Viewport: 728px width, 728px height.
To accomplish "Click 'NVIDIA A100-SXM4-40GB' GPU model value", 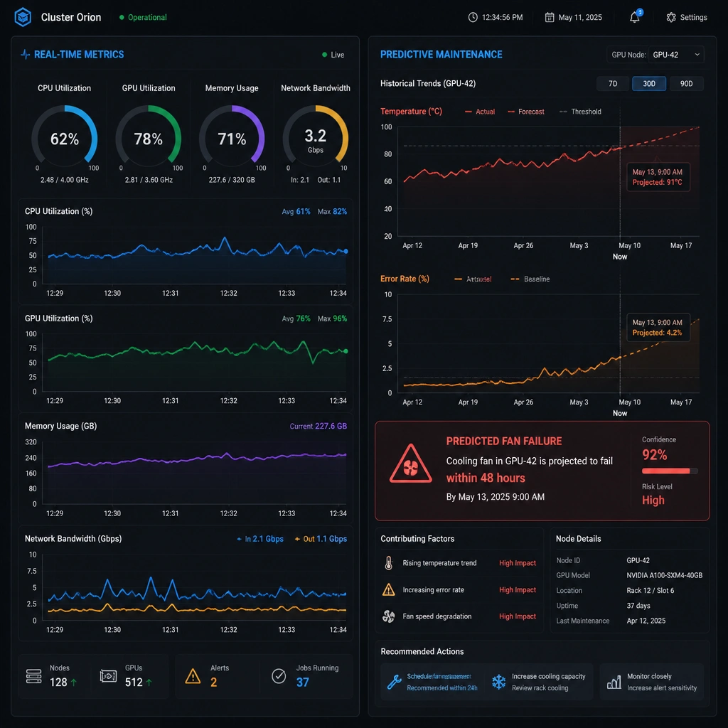I will (x=664, y=575).
